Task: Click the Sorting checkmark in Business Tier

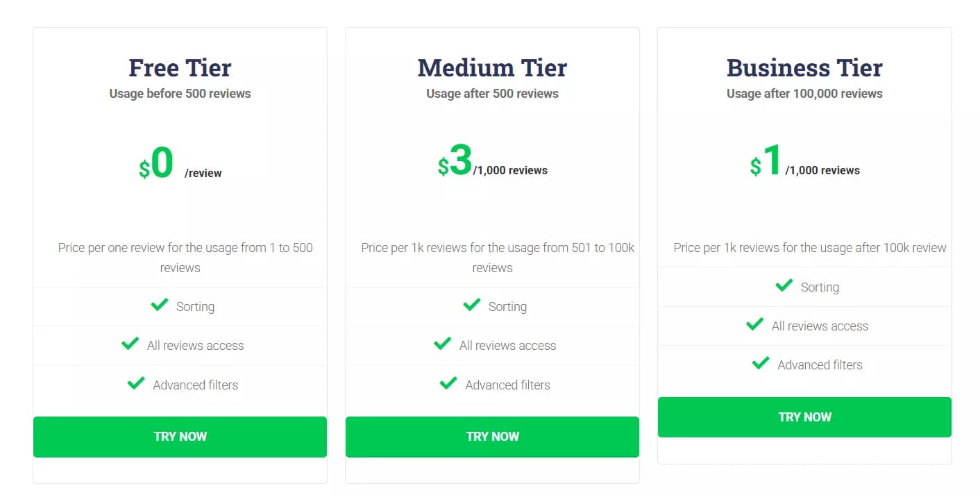Action: 784,285
